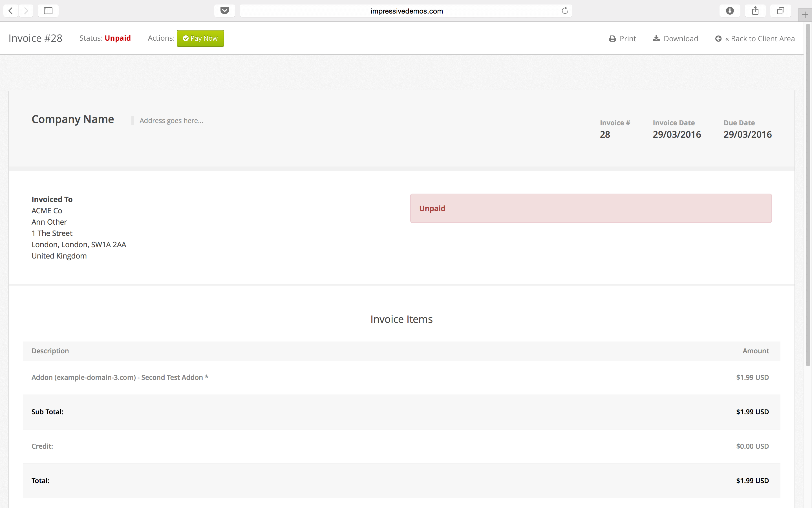812x508 pixels.
Task: Click the 'Credit:' label
Action: (42, 446)
